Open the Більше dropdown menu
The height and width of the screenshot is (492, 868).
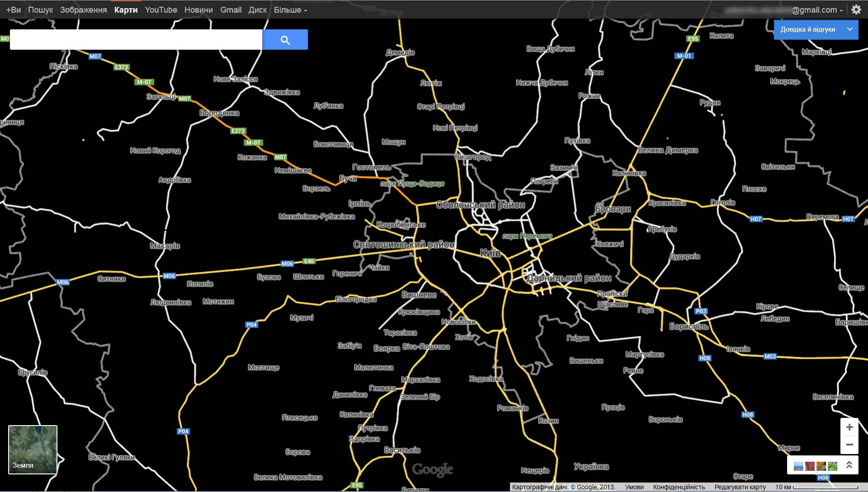pos(290,10)
